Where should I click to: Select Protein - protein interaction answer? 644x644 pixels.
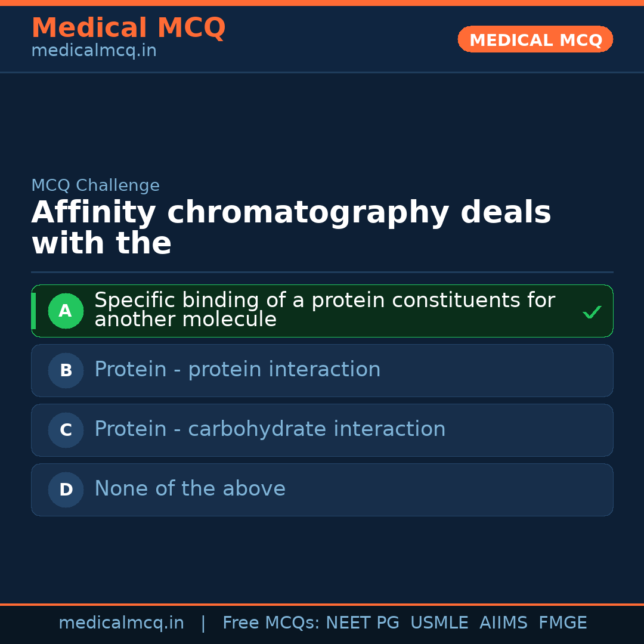pos(237,370)
